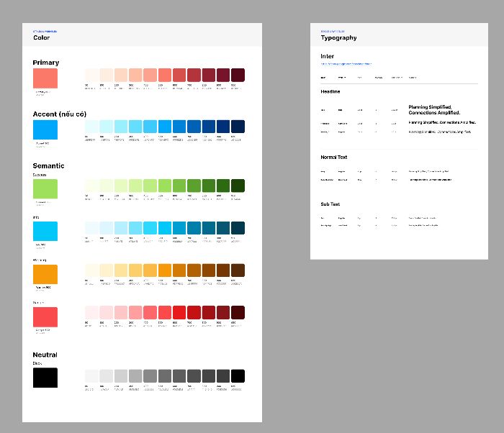Select the Warning 300 light yellow shade
Screen dimensions: 504x433
click(x=135, y=270)
